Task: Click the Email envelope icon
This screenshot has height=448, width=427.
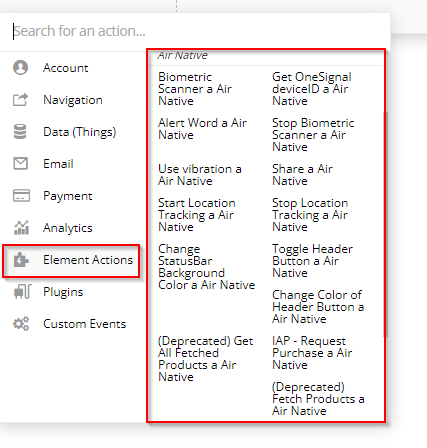Action: 21,164
